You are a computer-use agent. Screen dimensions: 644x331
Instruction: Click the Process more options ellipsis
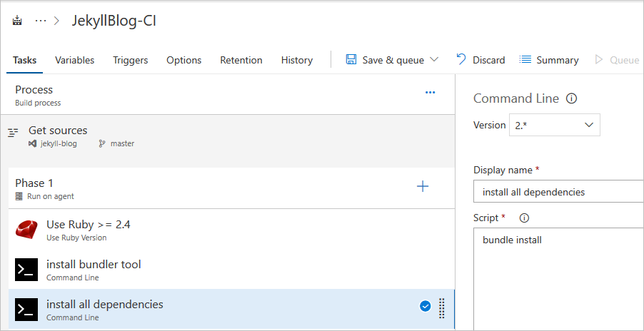430,92
